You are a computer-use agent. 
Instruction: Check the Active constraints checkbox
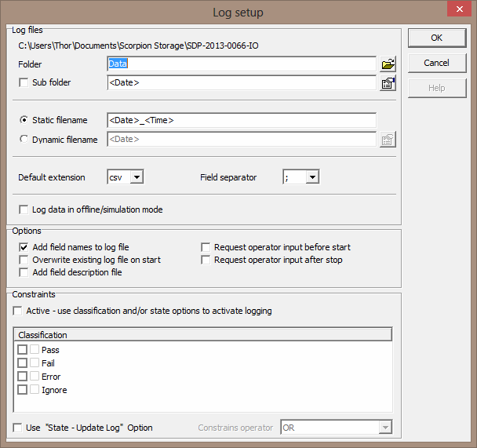coord(19,311)
